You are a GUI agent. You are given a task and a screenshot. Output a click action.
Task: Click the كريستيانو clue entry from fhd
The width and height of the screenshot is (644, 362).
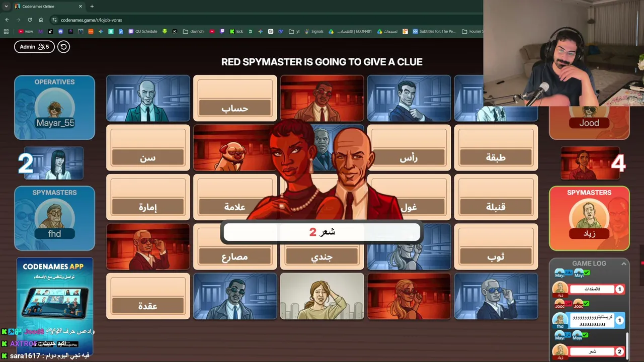(592, 320)
